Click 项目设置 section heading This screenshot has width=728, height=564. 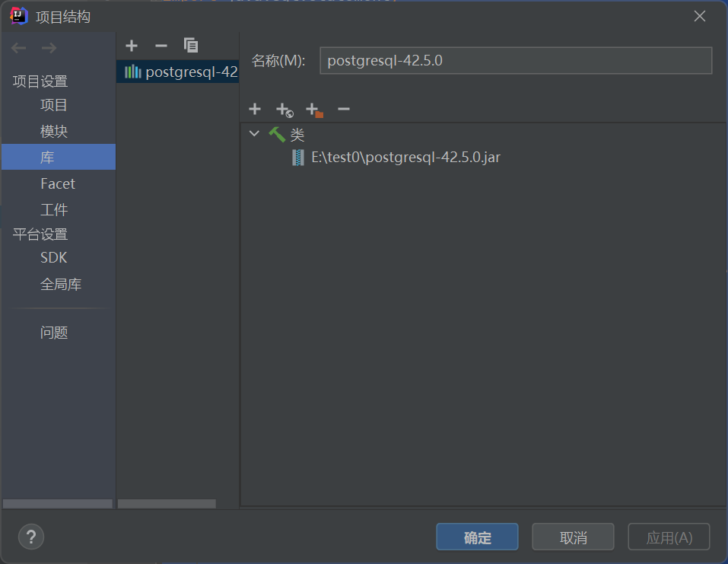(40, 81)
